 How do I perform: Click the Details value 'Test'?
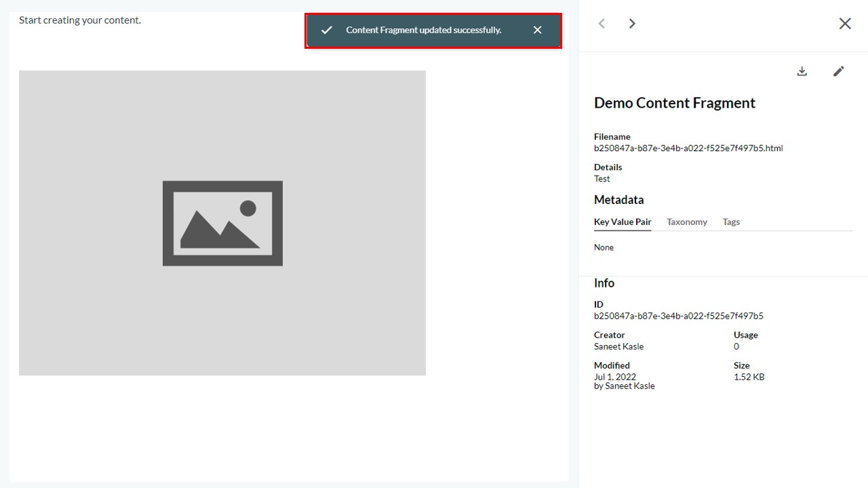click(602, 179)
